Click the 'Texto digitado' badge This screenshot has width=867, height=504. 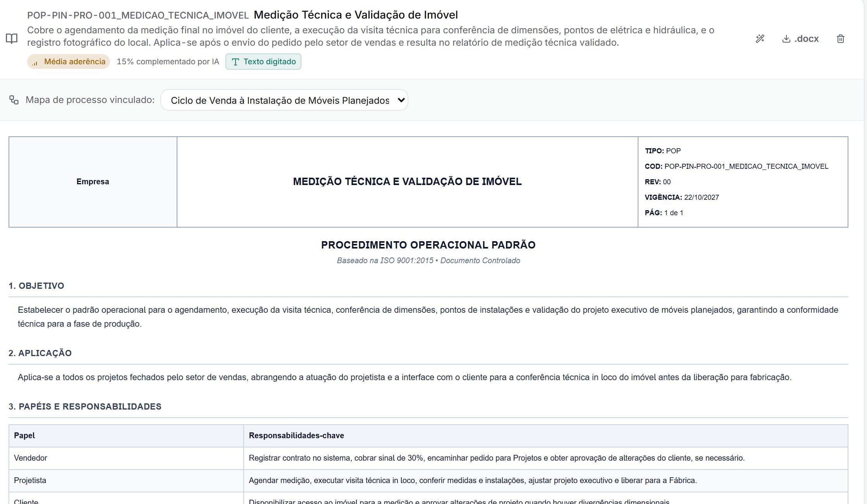(263, 62)
